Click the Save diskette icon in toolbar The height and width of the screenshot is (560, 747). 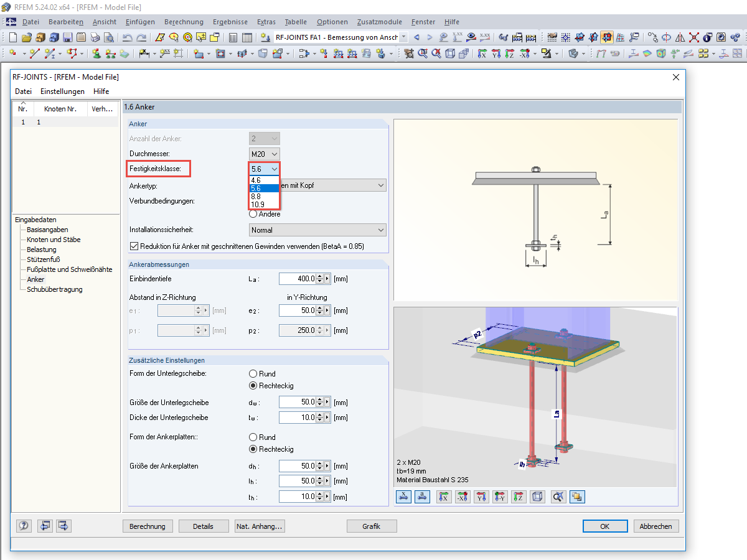pos(67,37)
